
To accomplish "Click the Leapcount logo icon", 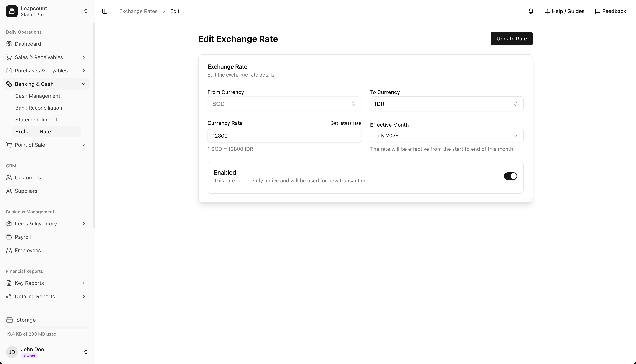I will click(12, 11).
